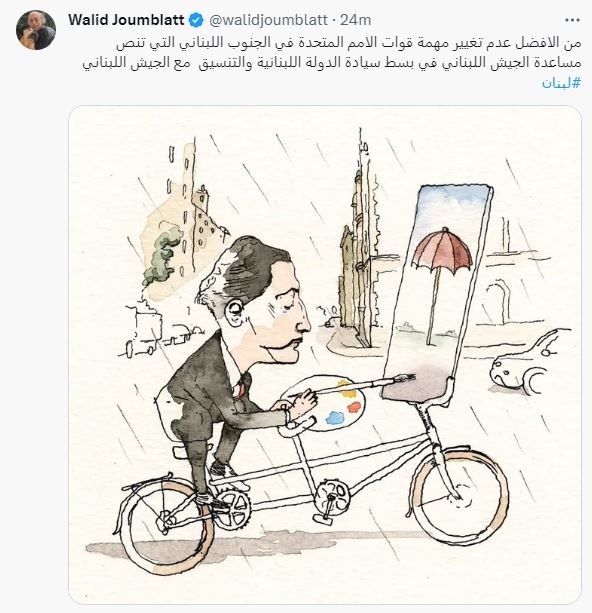The width and height of the screenshot is (592, 613).
Task: Pick the yellow paint blob on the palette
Action: pyautogui.click(x=344, y=385)
